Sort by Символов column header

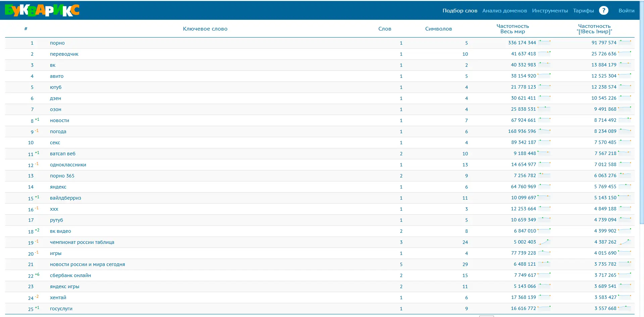tap(439, 29)
